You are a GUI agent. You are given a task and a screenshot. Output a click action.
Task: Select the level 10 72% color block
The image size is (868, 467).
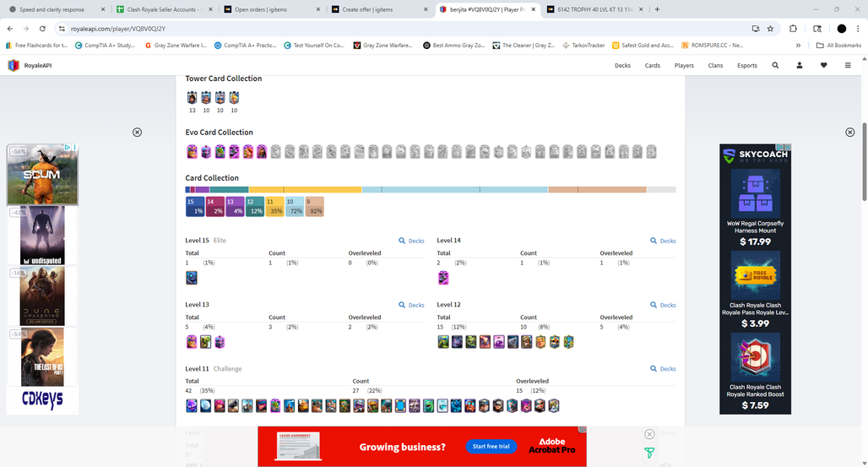pos(295,207)
